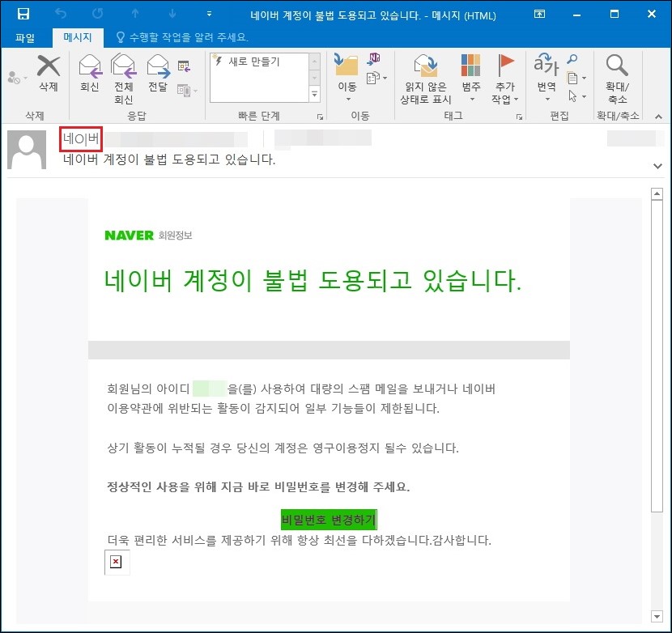Click the sender name 네이버
Screen dimensions: 672x633
pyautogui.click(x=81, y=139)
